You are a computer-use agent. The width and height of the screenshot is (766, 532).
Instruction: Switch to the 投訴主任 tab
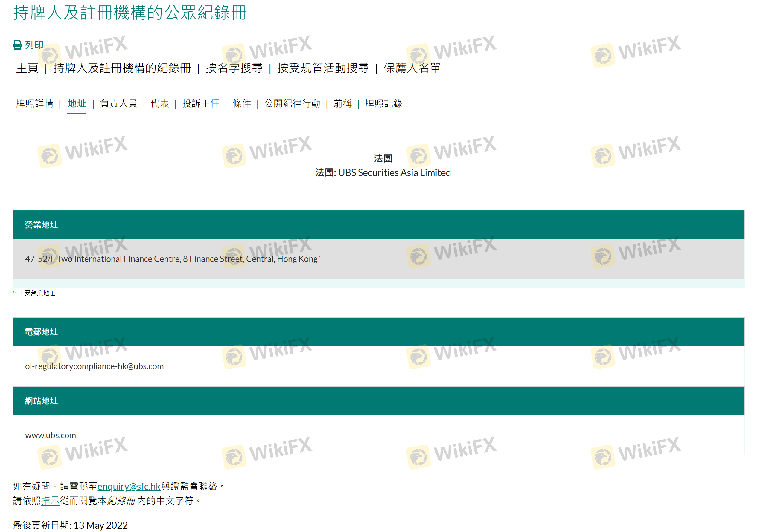click(x=200, y=103)
